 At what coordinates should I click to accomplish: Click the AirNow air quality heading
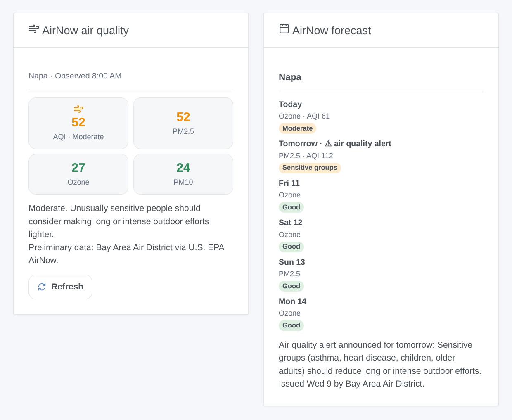tap(85, 31)
